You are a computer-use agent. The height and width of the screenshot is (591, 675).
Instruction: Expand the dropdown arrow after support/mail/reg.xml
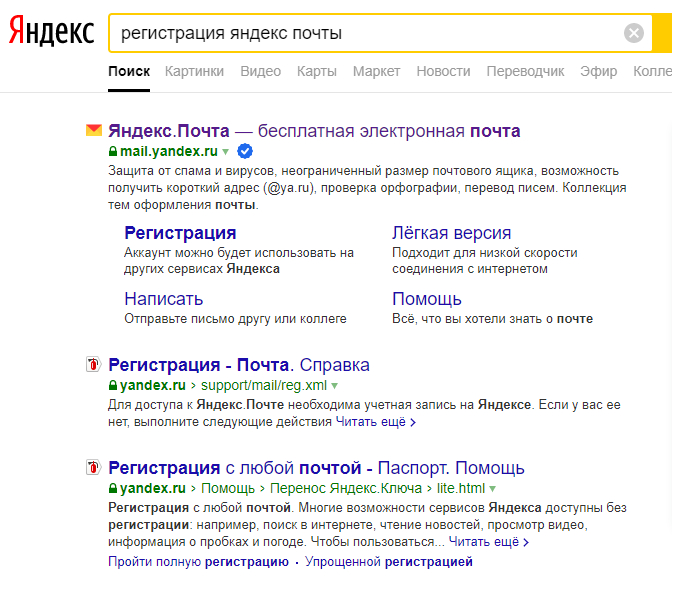[334, 386]
